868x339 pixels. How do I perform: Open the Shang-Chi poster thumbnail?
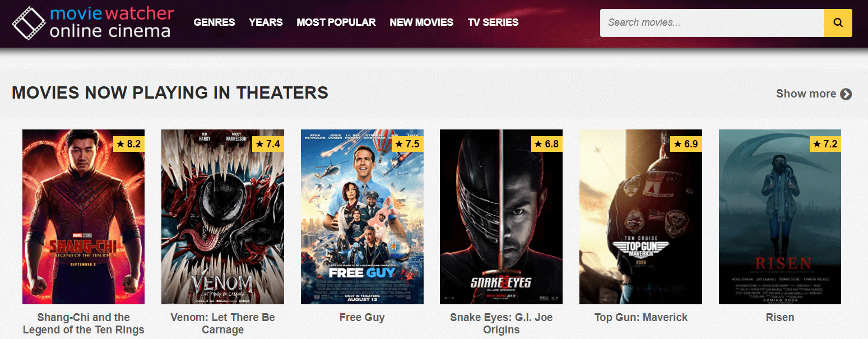pyautogui.click(x=83, y=217)
